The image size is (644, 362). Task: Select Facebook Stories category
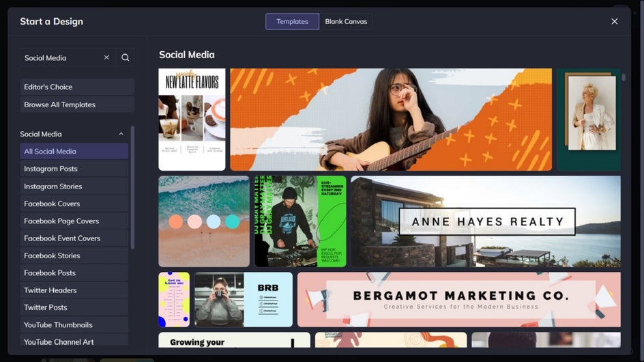tap(74, 255)
